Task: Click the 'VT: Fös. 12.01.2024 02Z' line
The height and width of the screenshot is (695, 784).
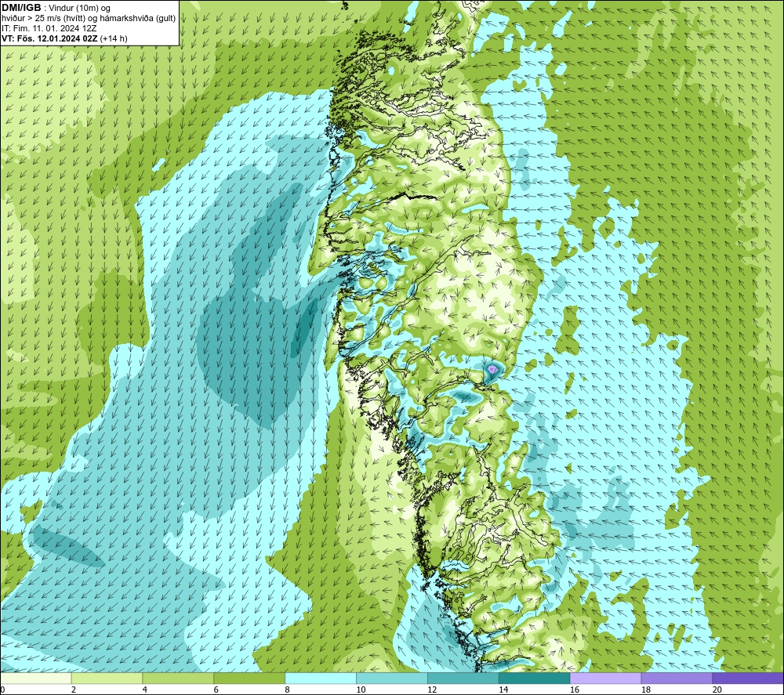Action: coord(50,38)
